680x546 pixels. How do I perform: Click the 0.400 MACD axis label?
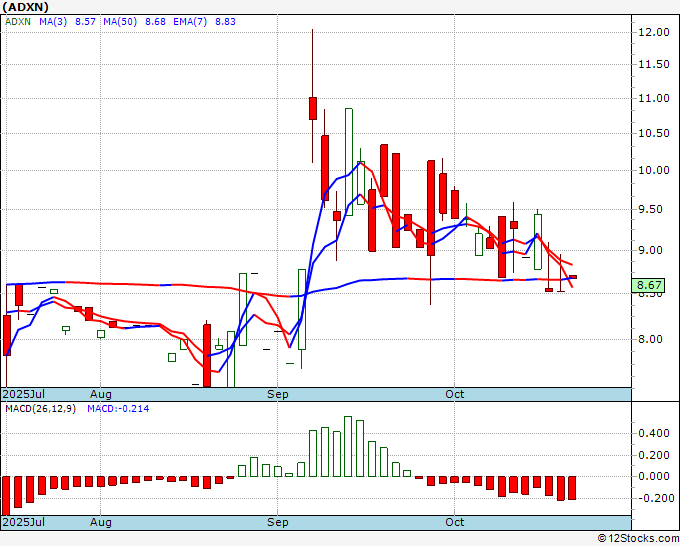(x=654, y=433)
